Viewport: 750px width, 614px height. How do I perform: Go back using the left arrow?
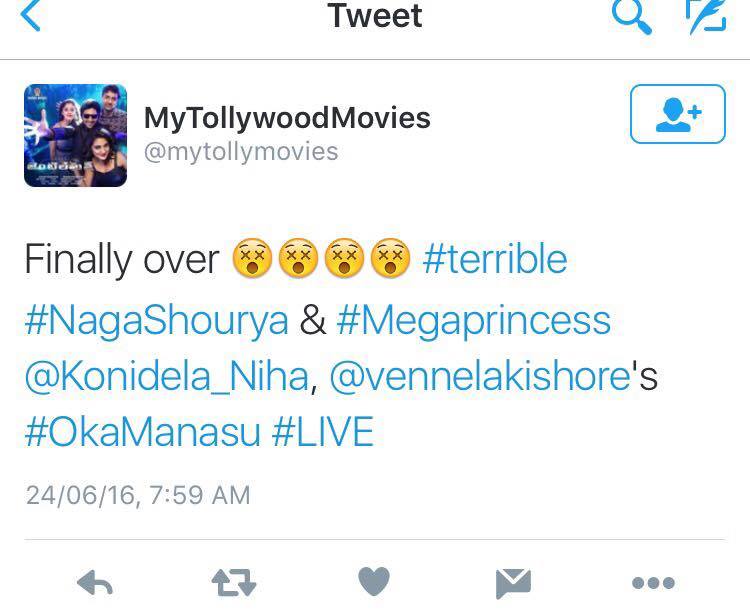point(31,14)
